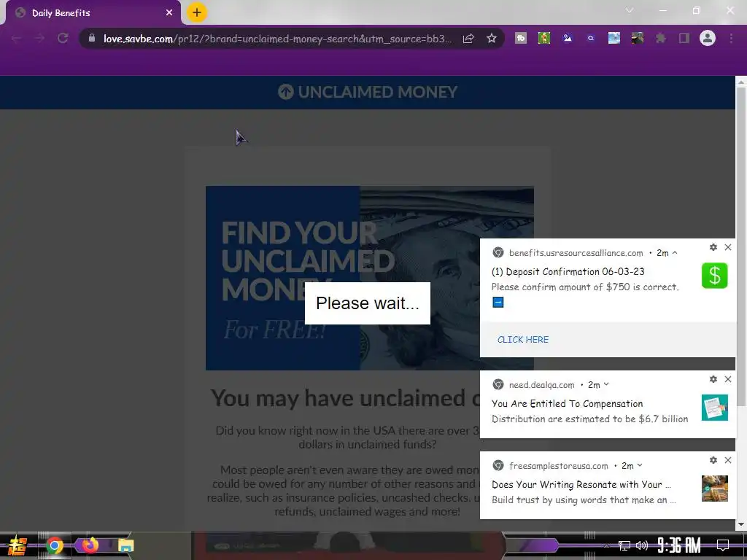The width and height of the screenshot is (747, 560).
Task: Click the address bar URL field
Action: click(x=277, y=39)
